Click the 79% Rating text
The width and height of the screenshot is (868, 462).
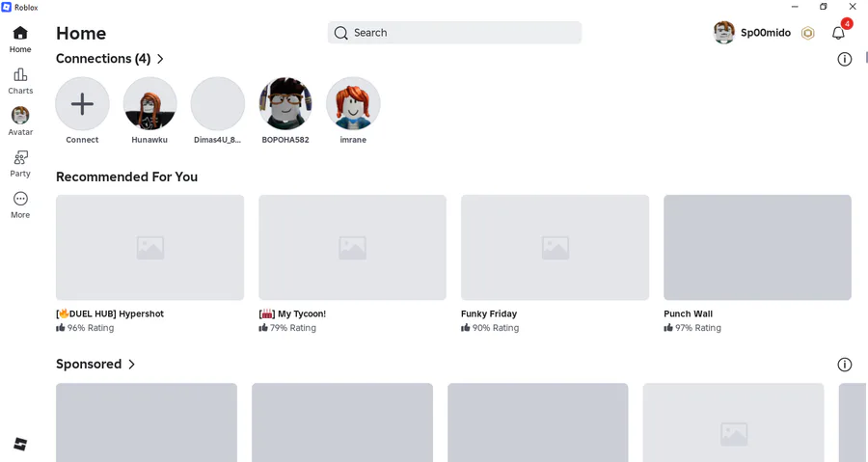point(293,328)
